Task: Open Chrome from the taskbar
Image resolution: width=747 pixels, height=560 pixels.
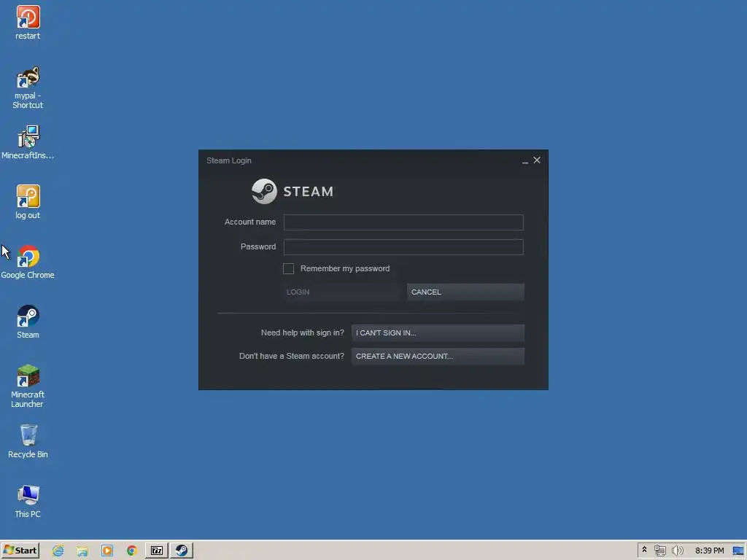Action: [x=132, y=551]
